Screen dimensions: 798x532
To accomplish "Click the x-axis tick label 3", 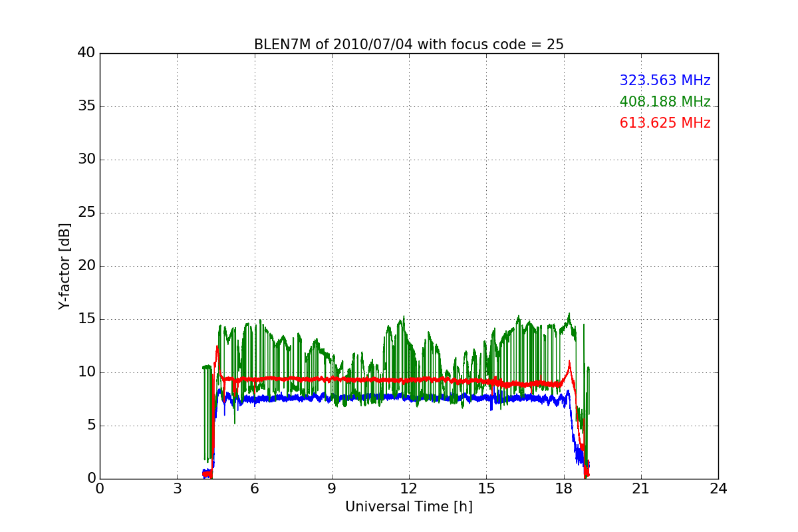I will [x=177, y=488].
